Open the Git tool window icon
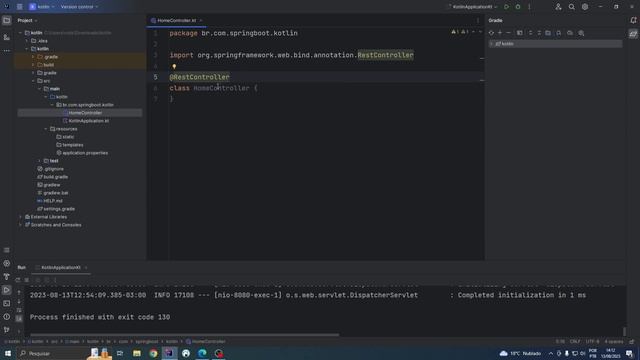Viewport: 640px width, 360px height. (x=7, y=330)
